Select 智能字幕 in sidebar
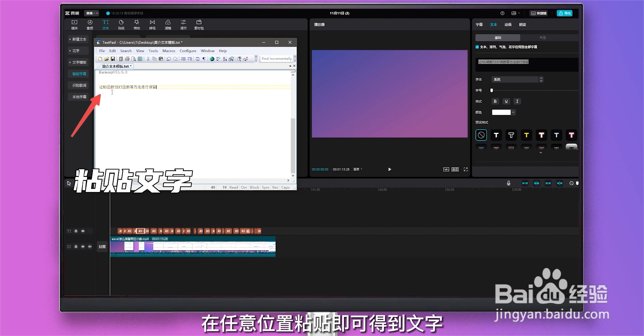This screenshot has height=336, width=644. pyautogui.click(x=79, y=74)
